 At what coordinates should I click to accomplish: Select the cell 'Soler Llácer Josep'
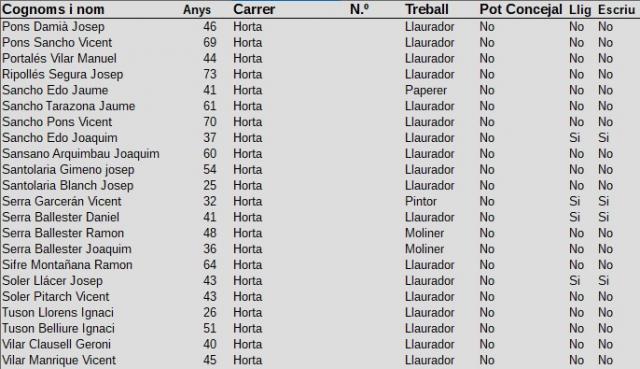(x=52, y=281)
